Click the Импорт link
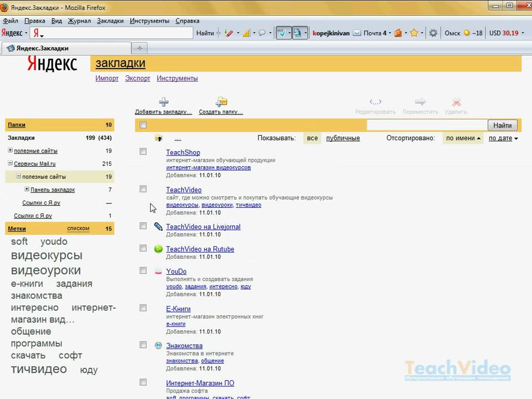532x399 pixels. pos(107,78)
